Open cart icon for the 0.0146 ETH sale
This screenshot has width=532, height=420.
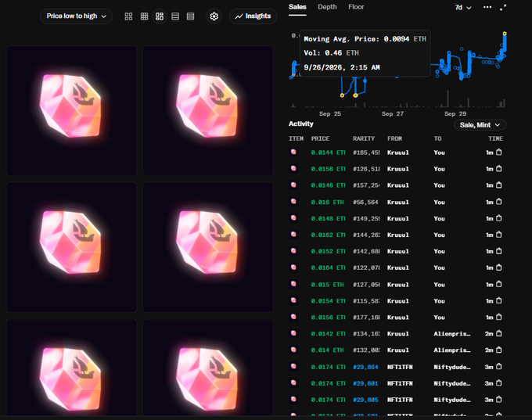[499, 185]
